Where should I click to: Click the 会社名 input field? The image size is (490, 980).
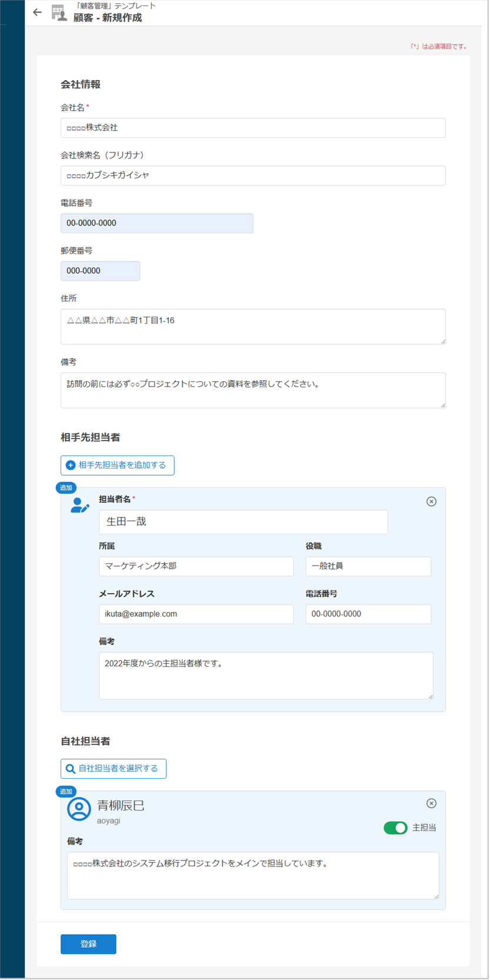253,128
